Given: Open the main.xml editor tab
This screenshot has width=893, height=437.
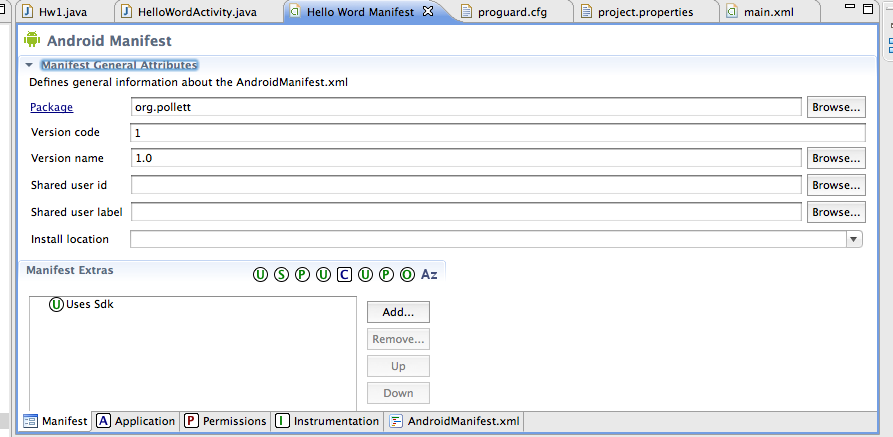Looking at the screenshot, I should pyautogui.click(x=768, y=12).
